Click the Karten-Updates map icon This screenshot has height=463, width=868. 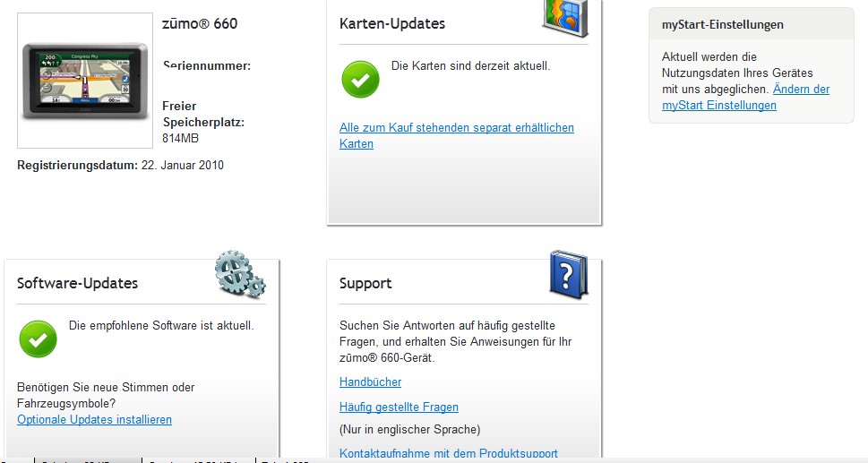pos(564,18)
